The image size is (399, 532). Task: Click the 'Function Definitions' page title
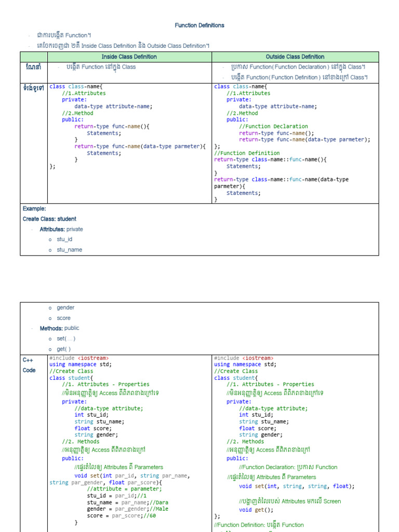pos(199,25)
